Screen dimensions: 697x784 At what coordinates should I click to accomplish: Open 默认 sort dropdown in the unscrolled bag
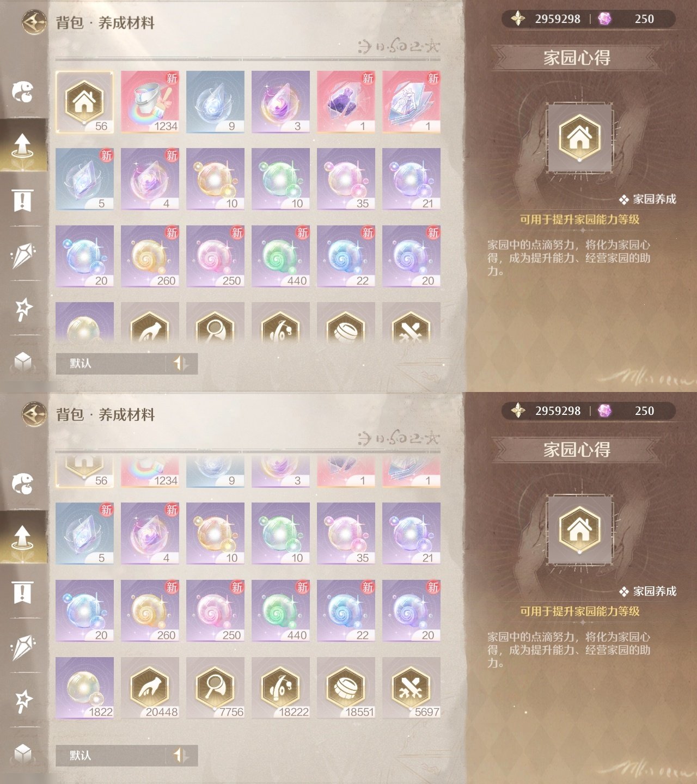pyautogui.click(x=111, y=363)
